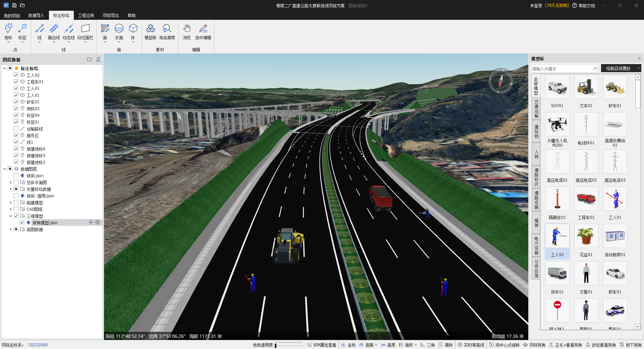Screen dimensions: 644x349
Task: Enable the 运输路线 layer checkbox
Action: pos(16,129)
